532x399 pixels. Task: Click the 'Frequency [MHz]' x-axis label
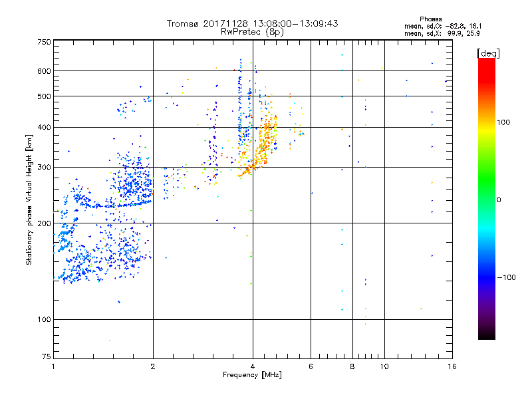tap(252, 375)
